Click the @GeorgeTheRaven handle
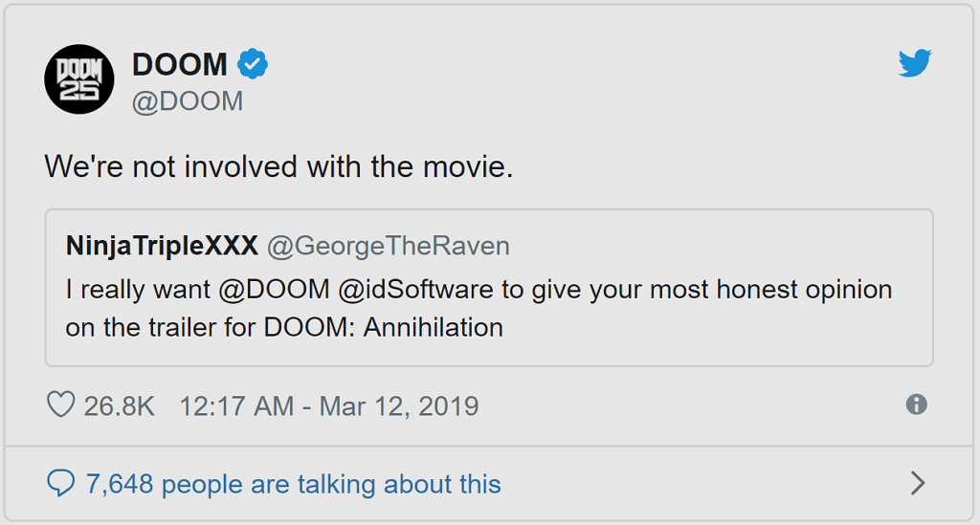The image size is (980, 525). pyautogui.click(x=388, y=246)
